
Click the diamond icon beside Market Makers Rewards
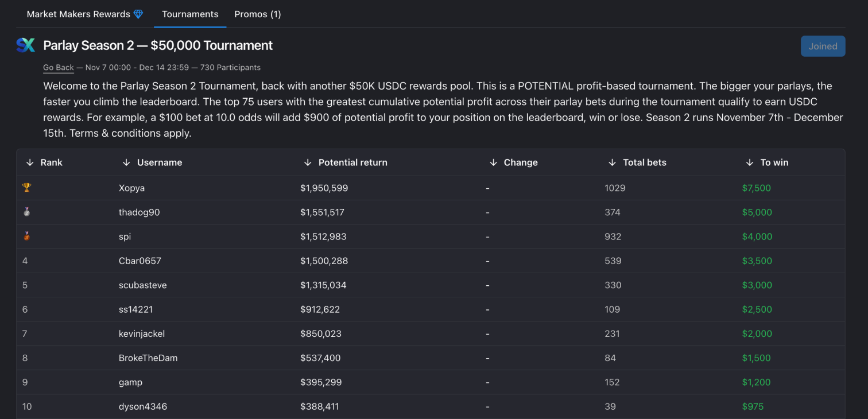tap(138, 14)
